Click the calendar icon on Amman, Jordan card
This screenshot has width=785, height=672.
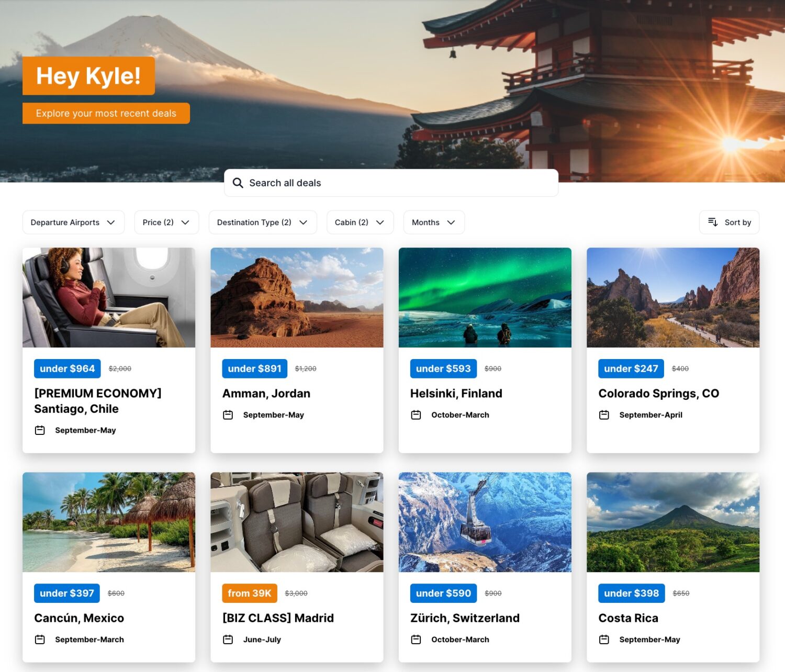[x=228, y=415]
